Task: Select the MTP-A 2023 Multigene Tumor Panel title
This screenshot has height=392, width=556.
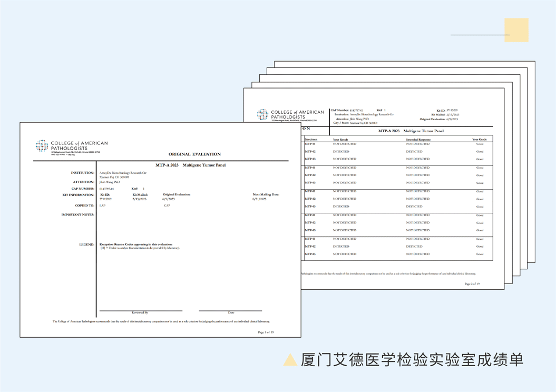Action: [x=191, y=165]
